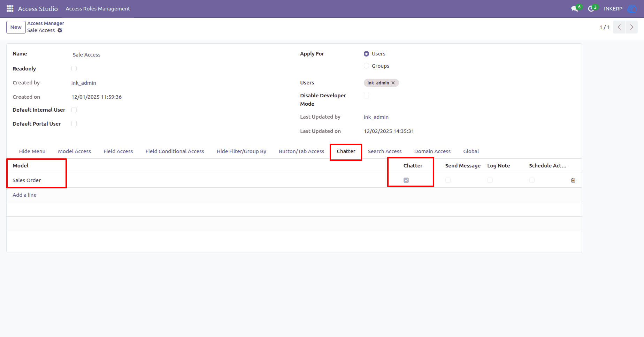
Task: Enable the Readonly checkbox
Action: pyautogui.click(x=74, y=69)
